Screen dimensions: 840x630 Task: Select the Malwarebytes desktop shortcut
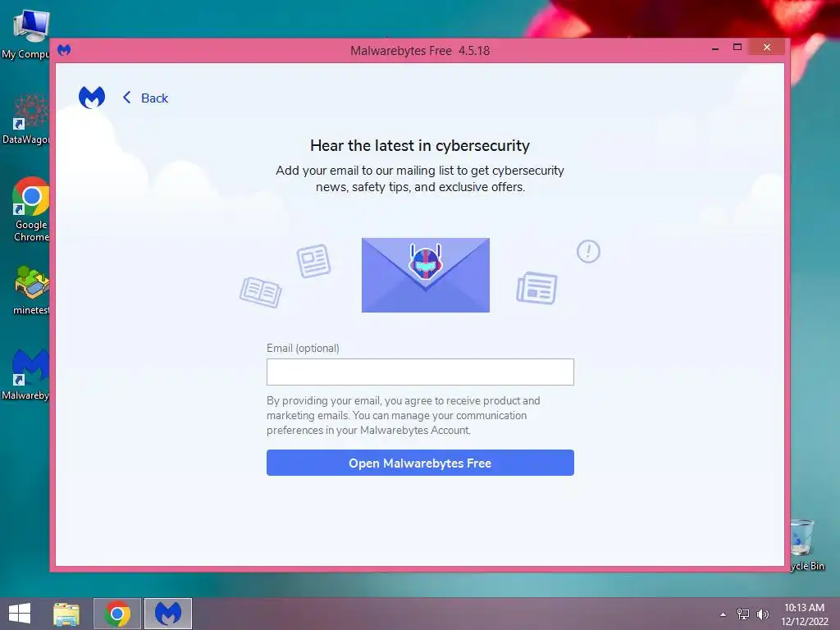pos(27,374)
